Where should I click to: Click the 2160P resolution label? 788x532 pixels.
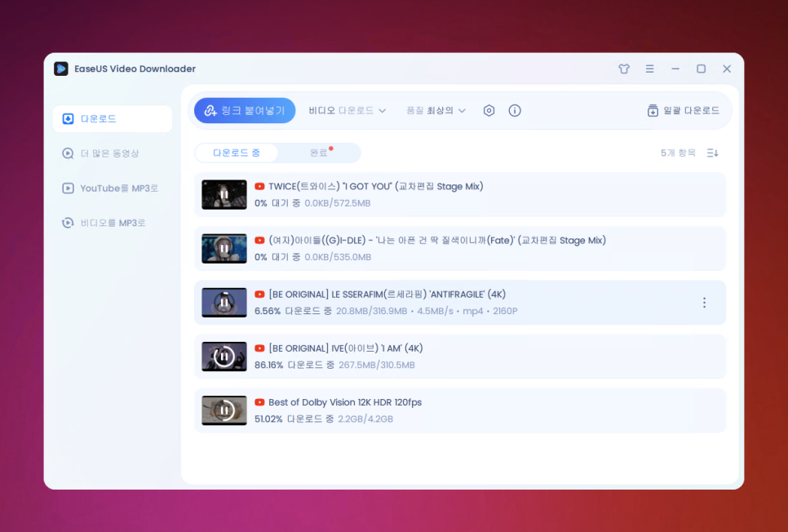(x=505, y=311)
